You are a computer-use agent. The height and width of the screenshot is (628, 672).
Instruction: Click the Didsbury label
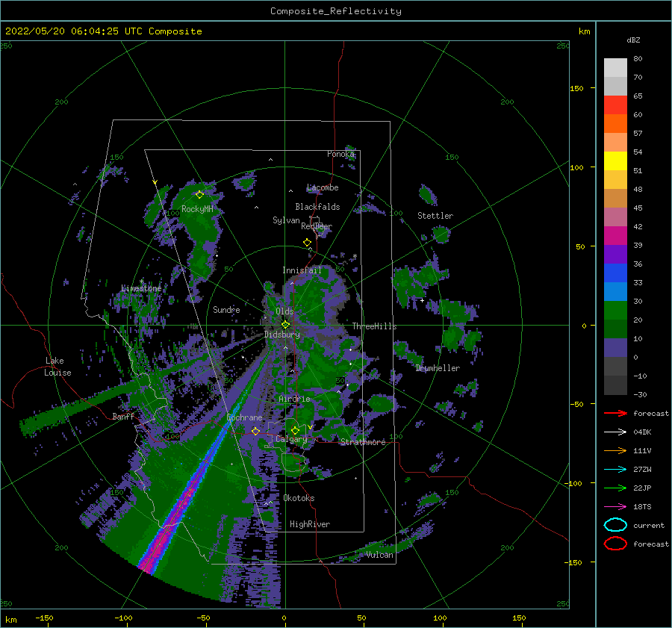click(282, 335)
